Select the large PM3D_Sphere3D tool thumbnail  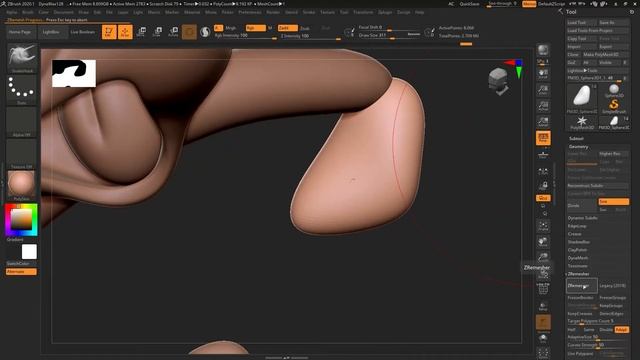coord(582,98)
